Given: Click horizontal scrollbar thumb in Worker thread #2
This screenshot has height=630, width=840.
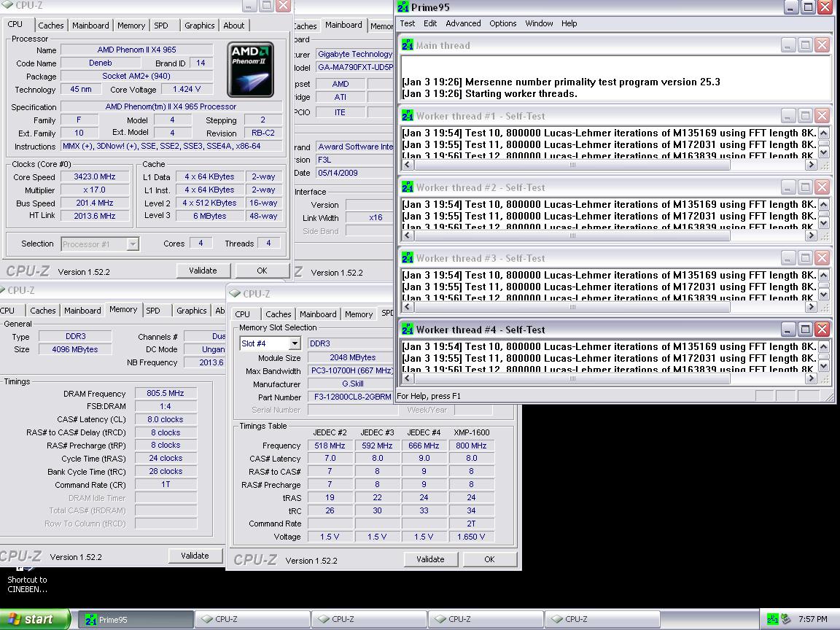Looking at the screenshot, I should [x=572, y=236].
